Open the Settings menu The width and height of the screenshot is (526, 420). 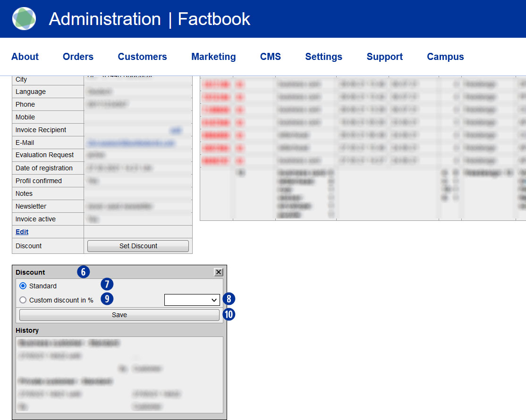[x=323, y=57]
